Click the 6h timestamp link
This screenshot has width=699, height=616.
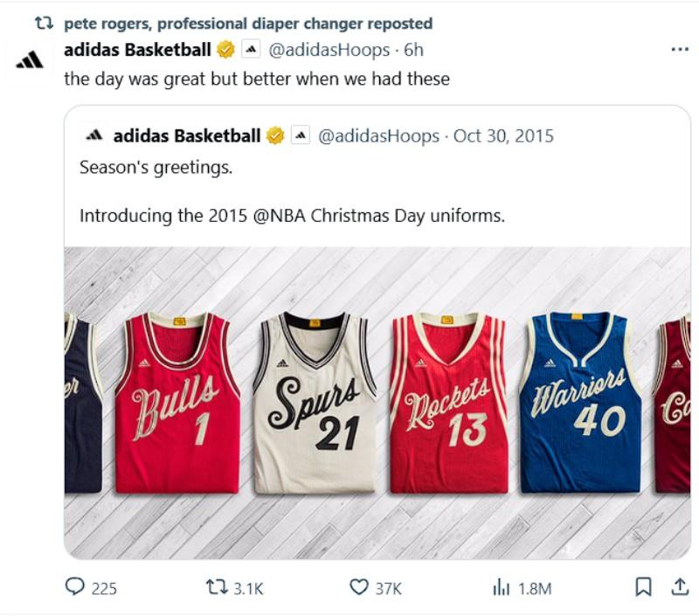pos(413,50)
